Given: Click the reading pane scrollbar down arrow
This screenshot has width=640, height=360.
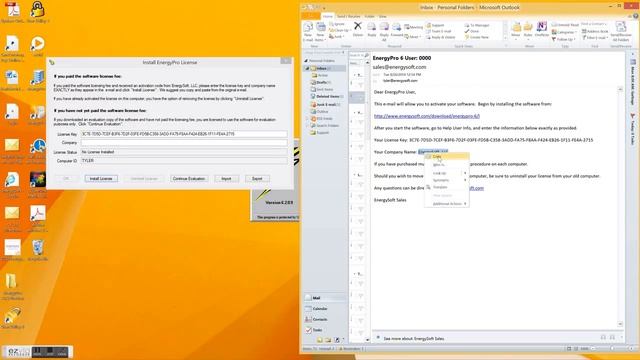Looking at the screenshot, I should pyautogui.click(x=620, y=324).
